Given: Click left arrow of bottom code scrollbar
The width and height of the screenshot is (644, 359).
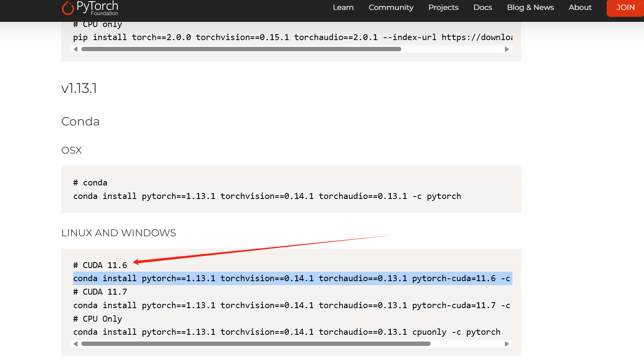Looking at the screenshot, I should (x=75, y=344).
